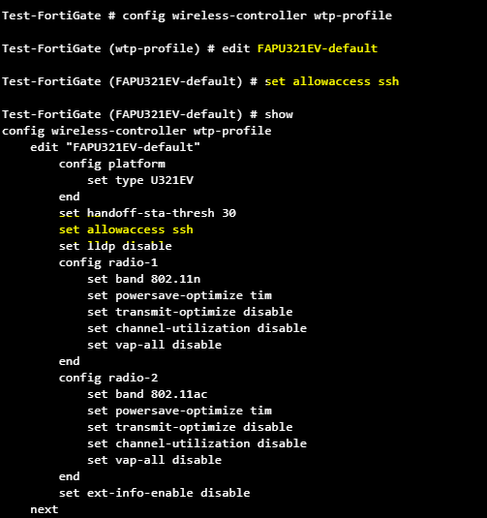Click radio-2 'set transmit-optimize disable' line
The width and height of the screenshot is (487, 518).
click(190, 427)
